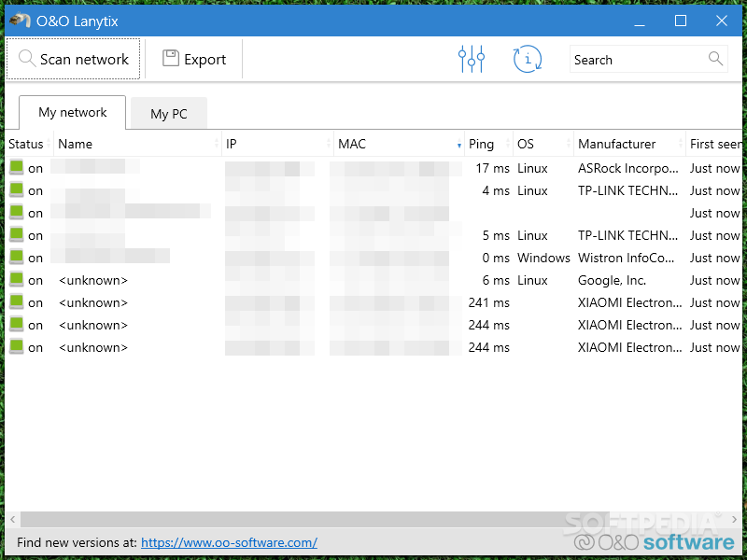Viewport: 747px width, 560px height.
Task: Click the O&O Lanytix title bar icon
Action: tap(20, 21)
